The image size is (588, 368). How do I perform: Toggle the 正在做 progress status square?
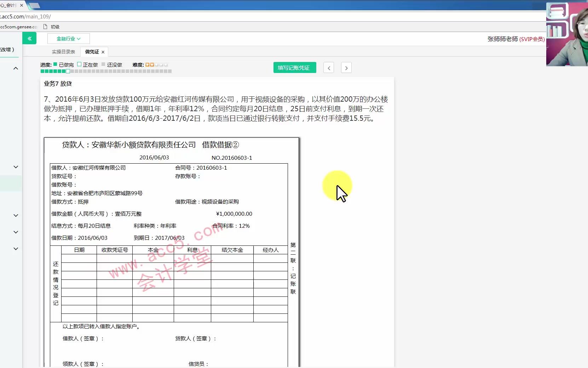[79, 64]
